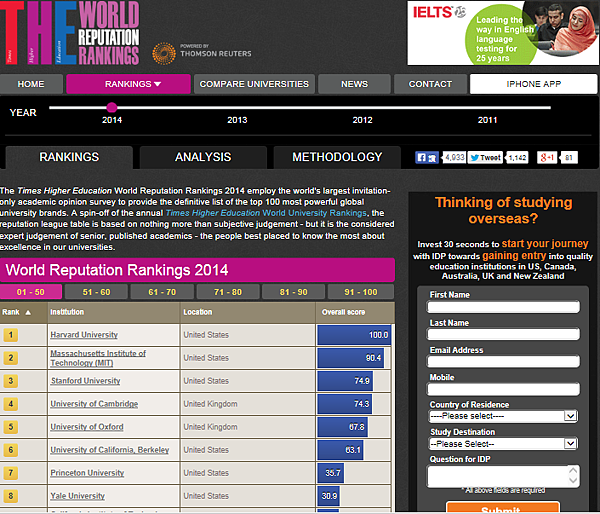Click the rank 6 badge
Screen dimensions: 600x514
[x=11, y=450]
